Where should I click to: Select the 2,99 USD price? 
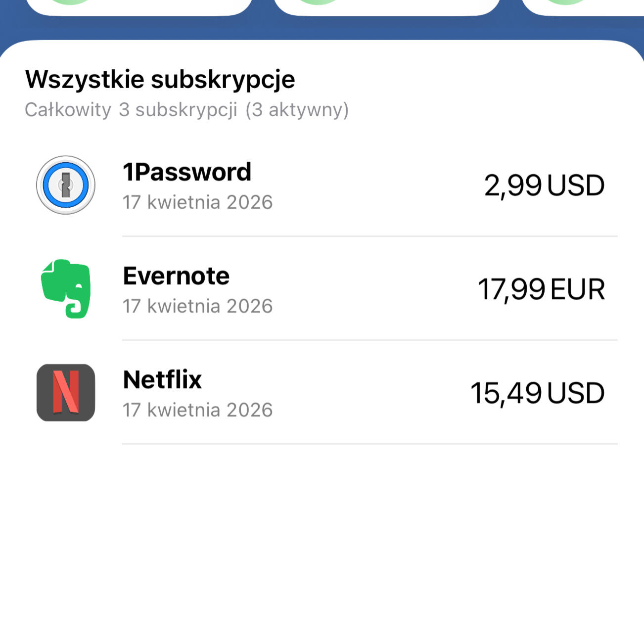click(544, 185)
